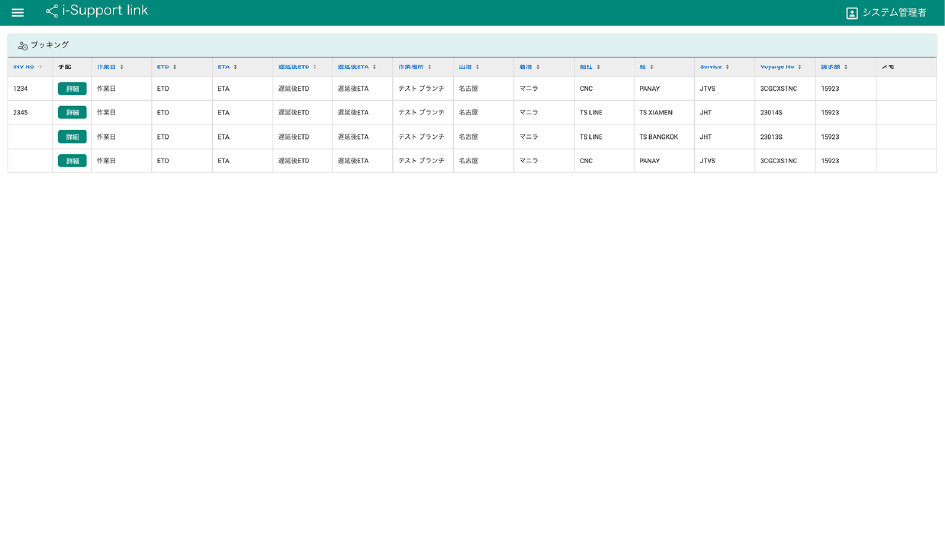Click sort arrows next to Voyage No header

coord(800,67)
